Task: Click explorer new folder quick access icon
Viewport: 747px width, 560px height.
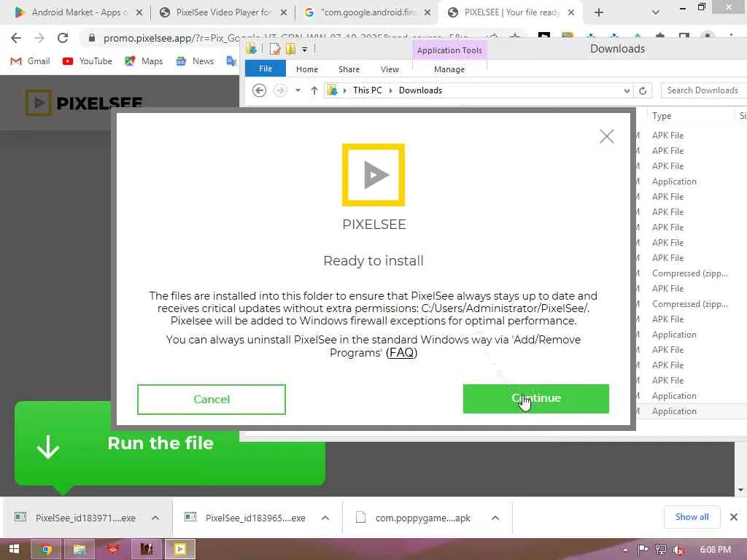Action: (x=290, y=49)
